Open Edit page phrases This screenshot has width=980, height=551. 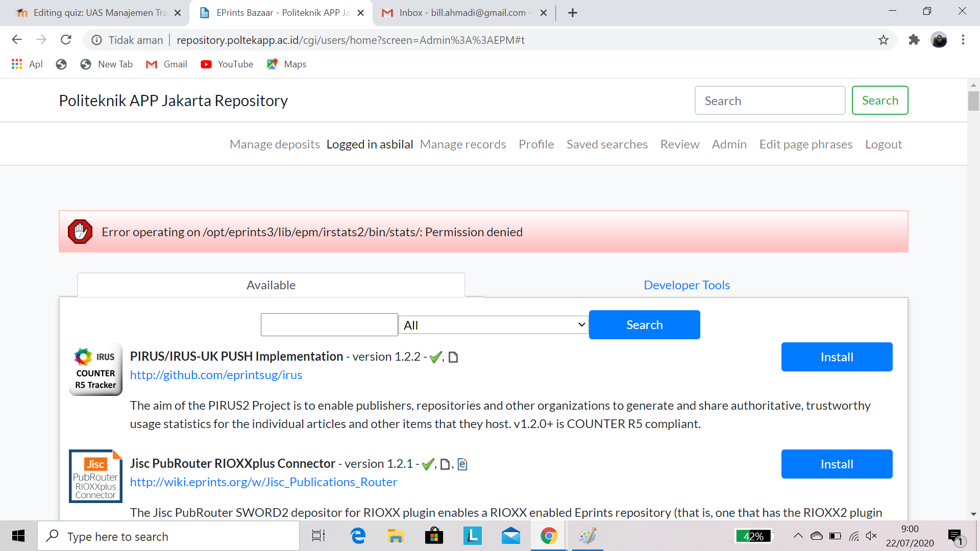[805, 144]
